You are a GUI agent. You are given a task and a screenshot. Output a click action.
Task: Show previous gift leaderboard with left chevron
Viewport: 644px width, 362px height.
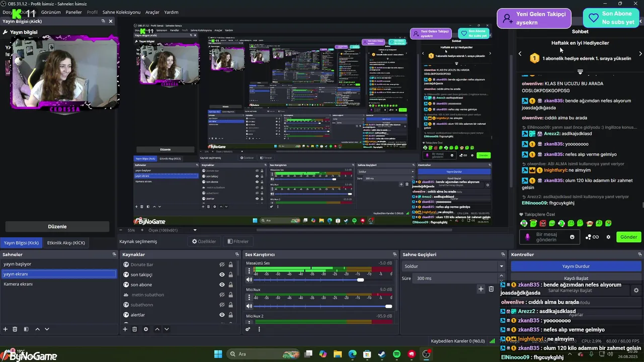pyautogui.click(x=520, y=54)
